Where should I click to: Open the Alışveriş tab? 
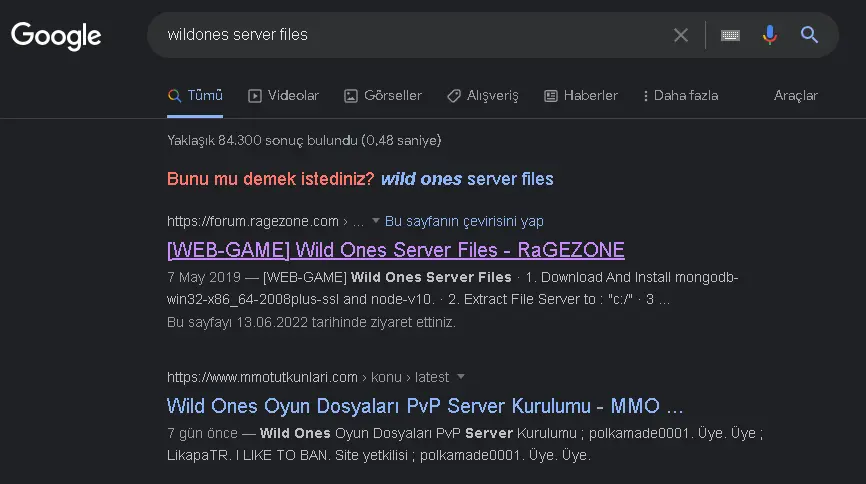point(483,96)
